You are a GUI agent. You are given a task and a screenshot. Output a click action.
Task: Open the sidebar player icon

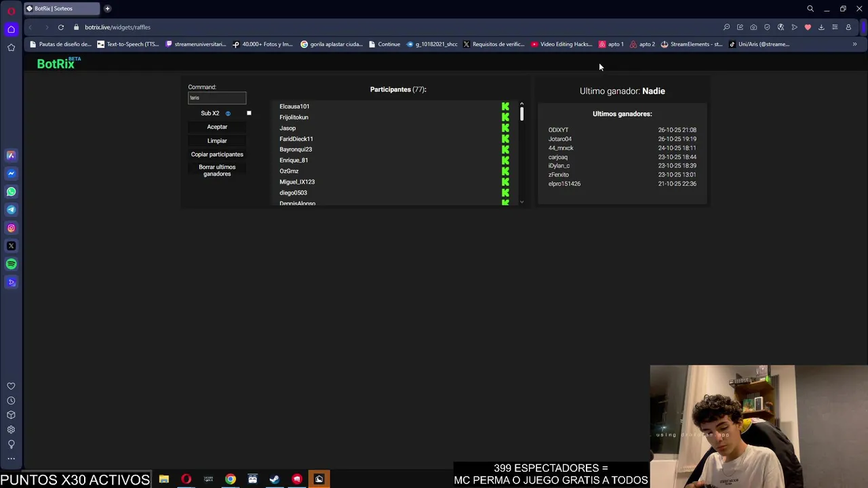pos(11,282)
